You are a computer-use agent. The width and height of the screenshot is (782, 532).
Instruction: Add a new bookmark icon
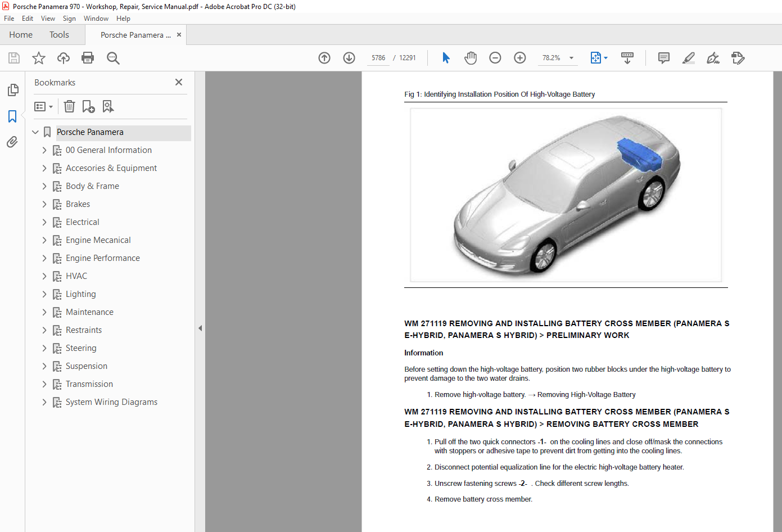(89, 106)
